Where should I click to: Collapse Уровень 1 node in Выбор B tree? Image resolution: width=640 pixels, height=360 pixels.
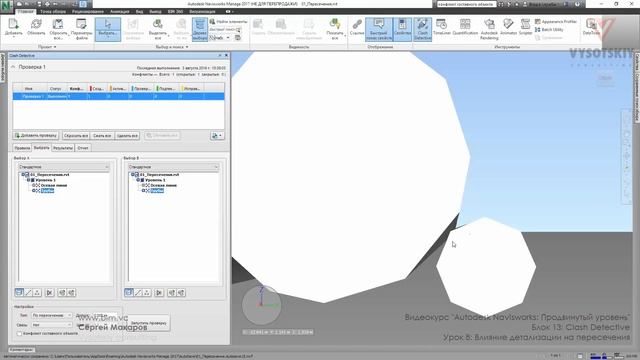point(138,180)
